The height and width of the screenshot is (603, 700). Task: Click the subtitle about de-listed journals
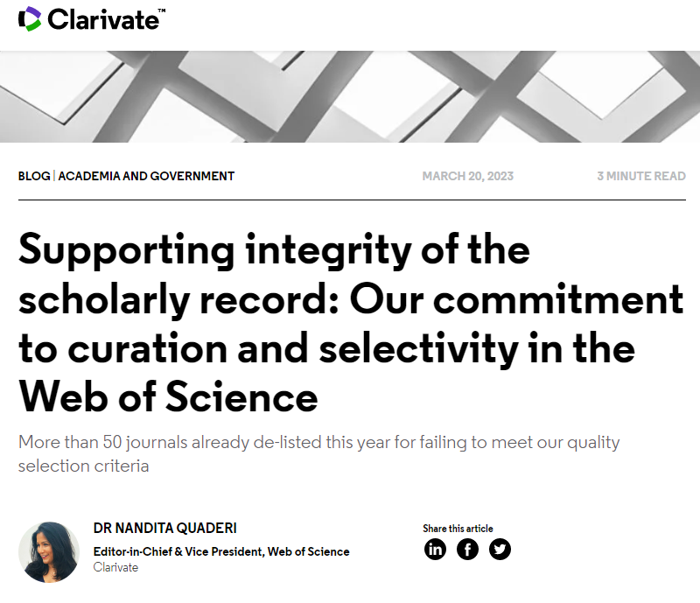coord(318,454)
